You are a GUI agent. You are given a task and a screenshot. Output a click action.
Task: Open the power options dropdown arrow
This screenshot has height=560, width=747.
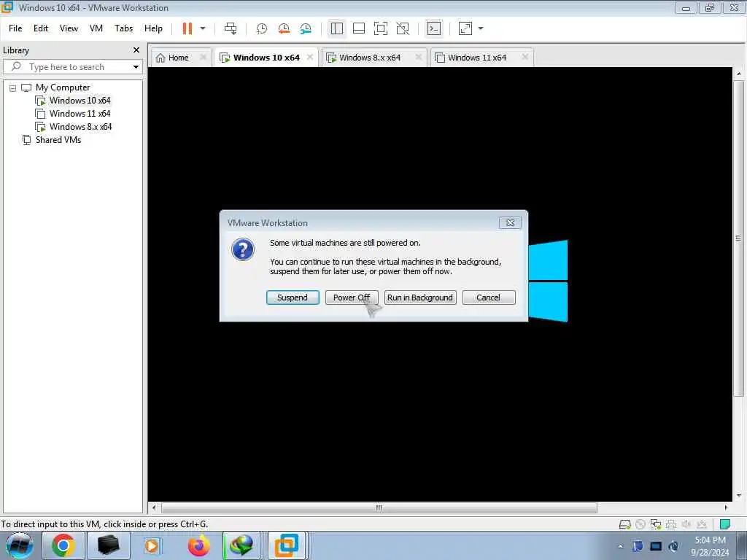coord(203,28)
